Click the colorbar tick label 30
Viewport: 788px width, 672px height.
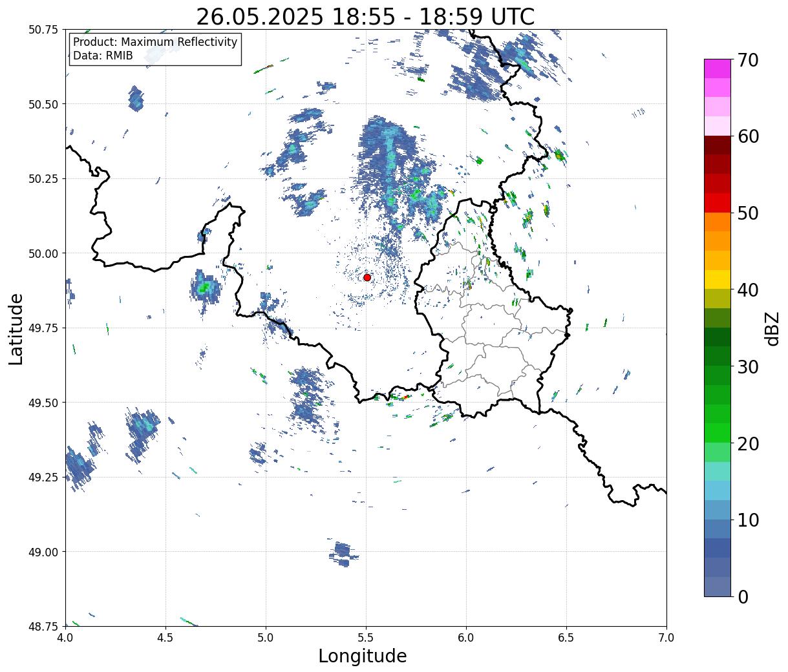[747, 366]
